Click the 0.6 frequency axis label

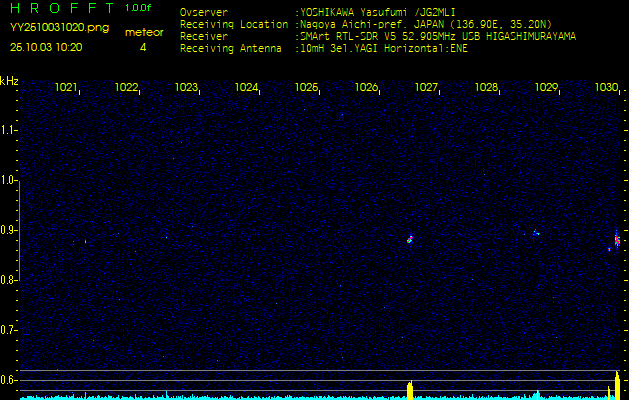point(9,379)
